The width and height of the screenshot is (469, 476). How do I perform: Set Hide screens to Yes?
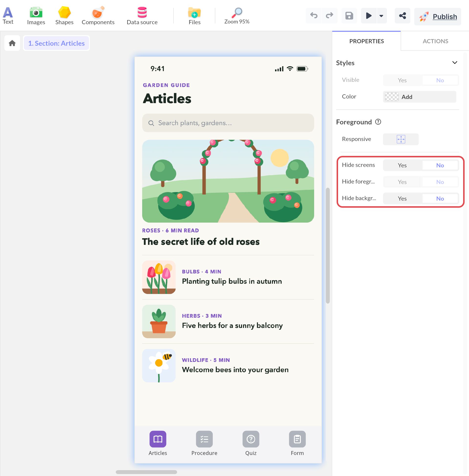tap(402, 165)
